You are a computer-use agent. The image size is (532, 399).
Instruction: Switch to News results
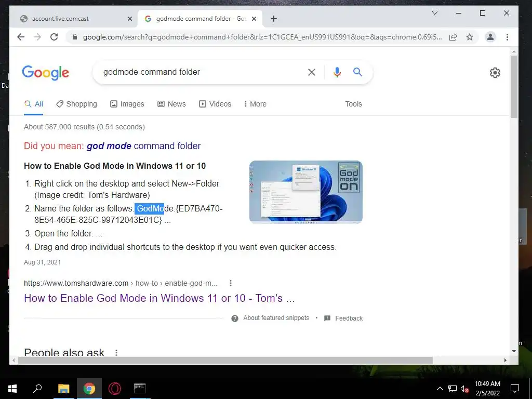[171, 104]
